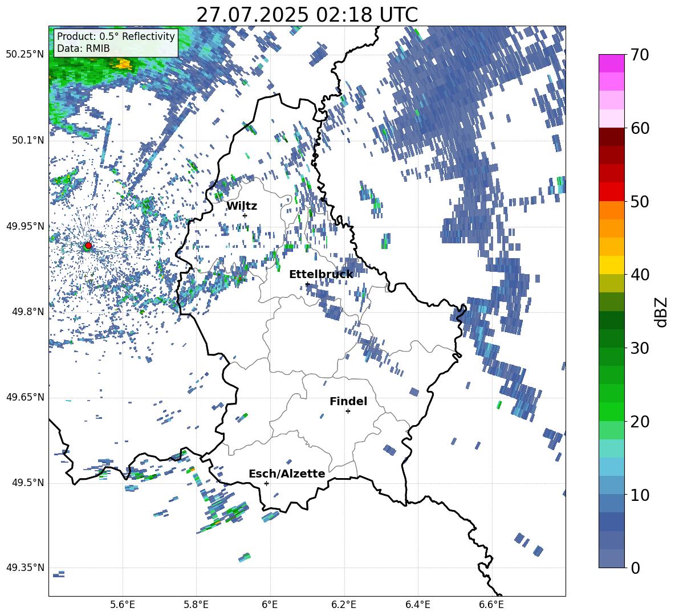This screenshot has width=675, height=616.
Task: Click the dark red swatch just below 60
Action: pos(611,137)
